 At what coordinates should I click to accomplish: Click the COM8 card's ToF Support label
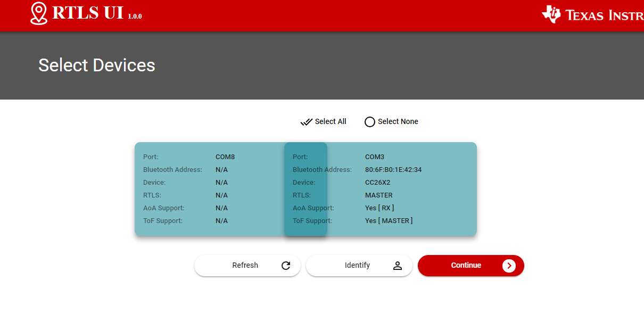[x=163, y=221]
